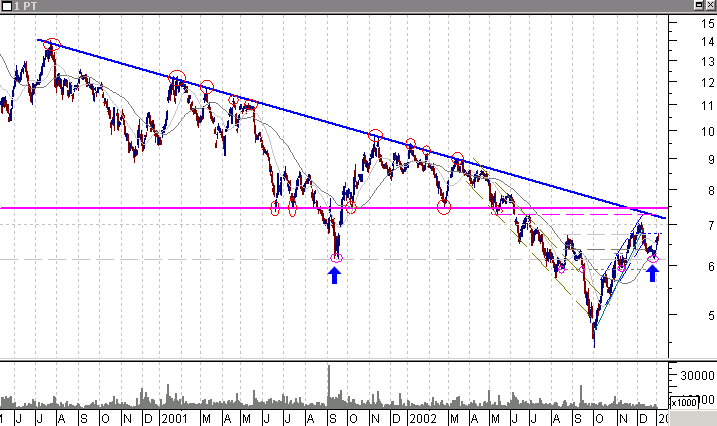Click the 2002 year label on time axis
The width and height of the screenshot is (717, 426).
point(423,419)
